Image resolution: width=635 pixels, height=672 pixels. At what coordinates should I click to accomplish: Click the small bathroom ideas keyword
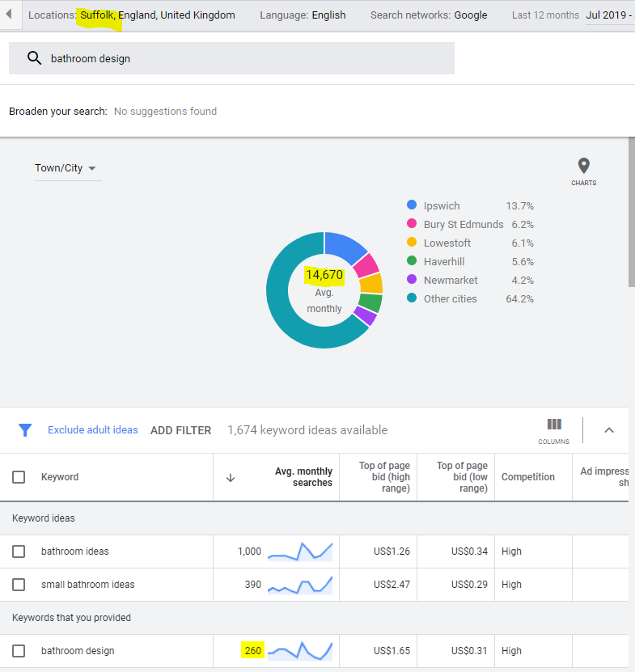(x=88, y=585)
